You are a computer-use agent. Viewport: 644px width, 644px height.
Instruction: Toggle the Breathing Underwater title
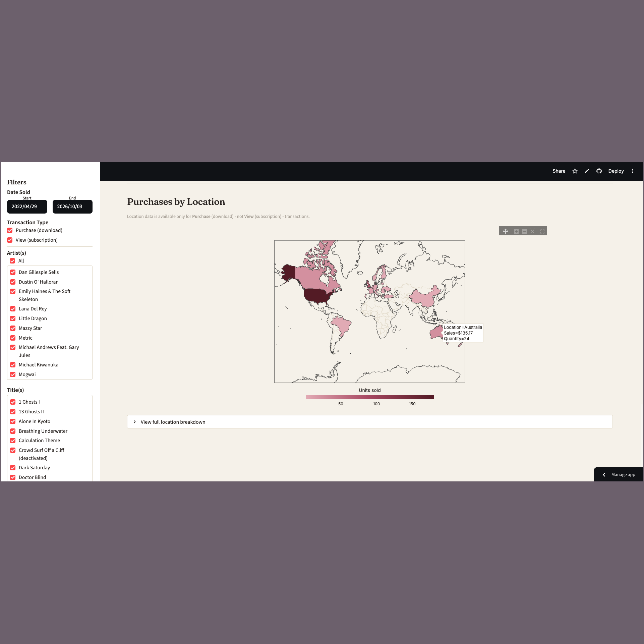coord(13,431)
